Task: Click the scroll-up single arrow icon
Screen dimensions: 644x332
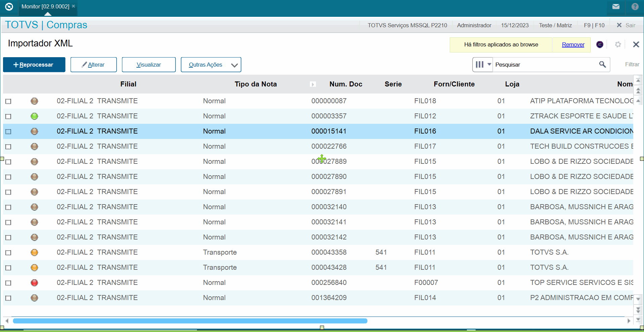Action: (638, 101)
